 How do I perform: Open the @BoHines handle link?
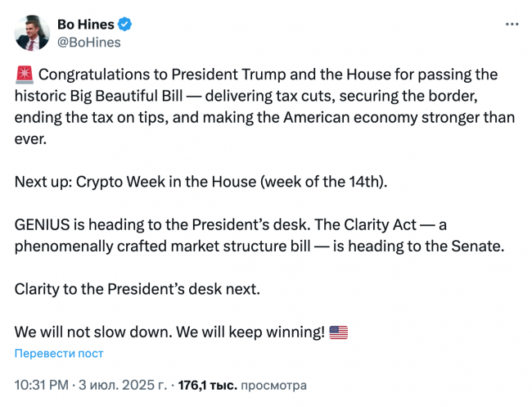point(89,43)
